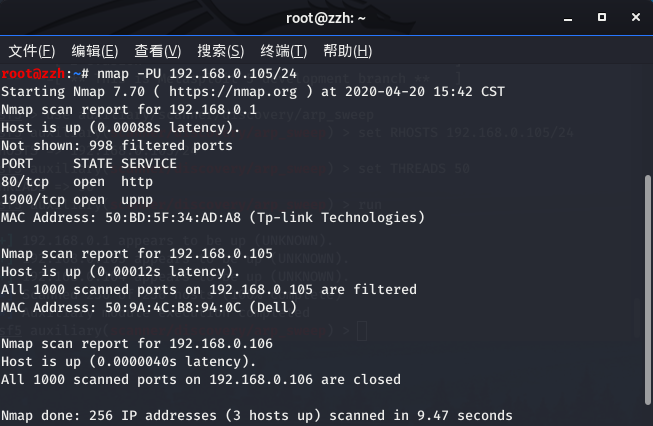
Task: Maximize the terminal window
Action: coord(601,17)
